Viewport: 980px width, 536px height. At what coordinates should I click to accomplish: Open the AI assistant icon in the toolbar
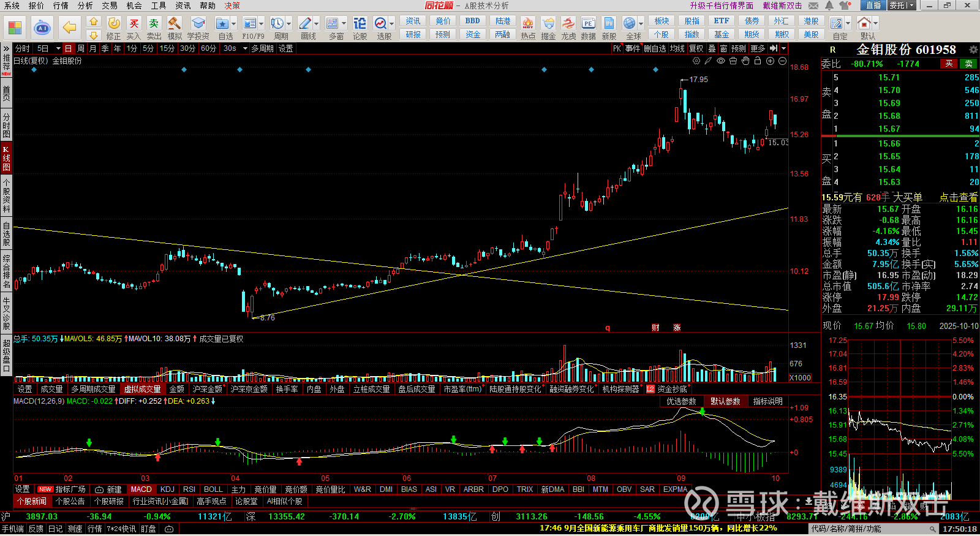(x=42, y=28)
